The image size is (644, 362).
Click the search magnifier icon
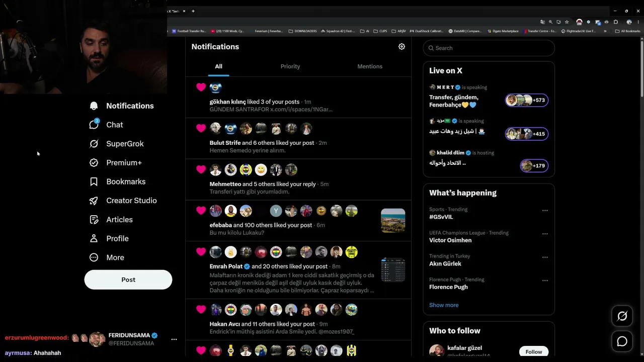coord(431,48)
